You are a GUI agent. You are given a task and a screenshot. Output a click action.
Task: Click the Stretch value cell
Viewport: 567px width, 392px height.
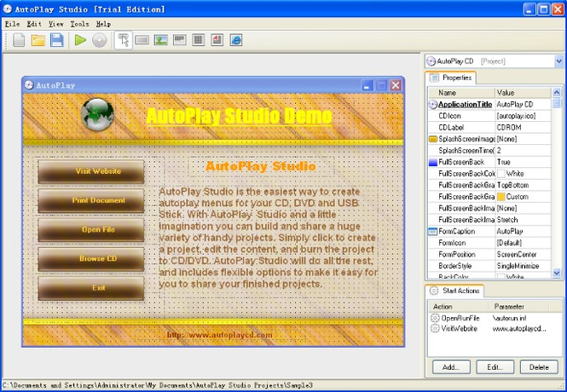[x=524, y=220]
